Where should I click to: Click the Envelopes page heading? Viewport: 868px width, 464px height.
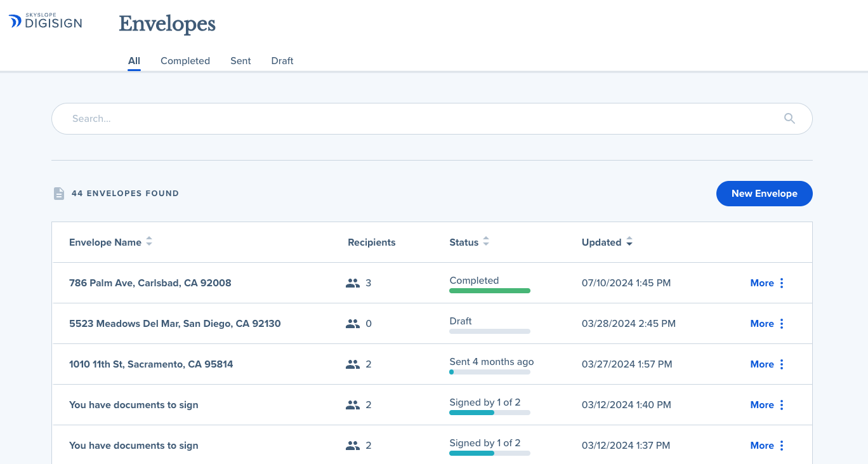point(168,24)
